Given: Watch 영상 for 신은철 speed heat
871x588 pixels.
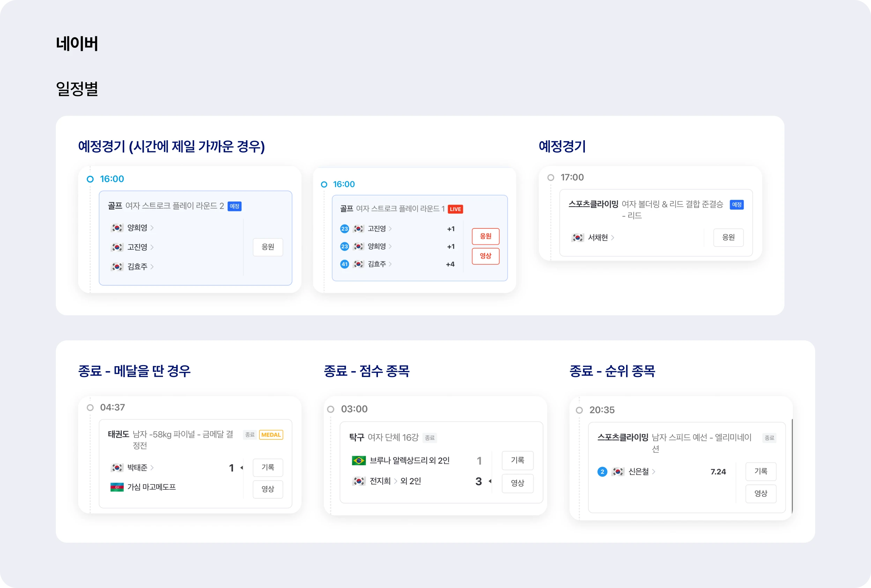Looking at the screenshot, I should click(761, 493).
